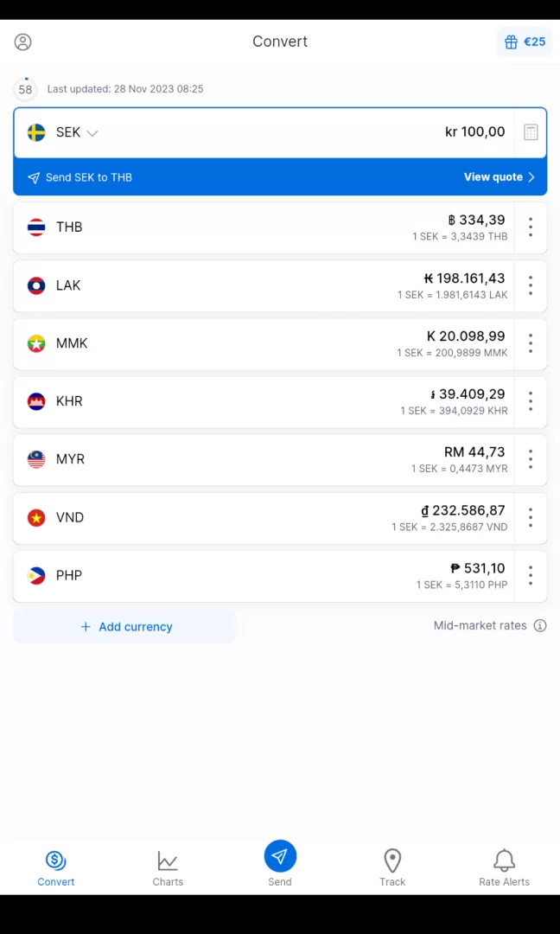Select the KHR currency row

259,401
